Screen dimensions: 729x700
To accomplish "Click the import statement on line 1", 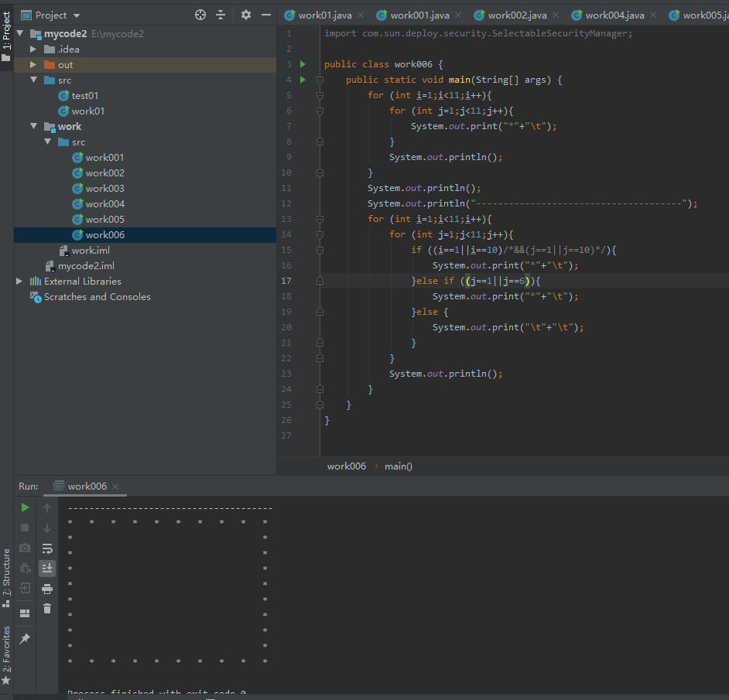I will click(x=478, y=33).
